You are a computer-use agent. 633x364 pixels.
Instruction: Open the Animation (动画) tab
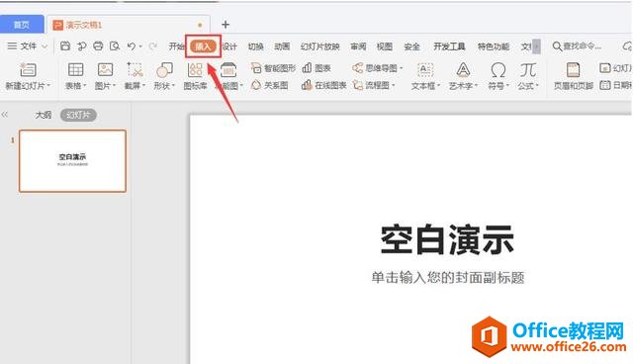[282, 46]
